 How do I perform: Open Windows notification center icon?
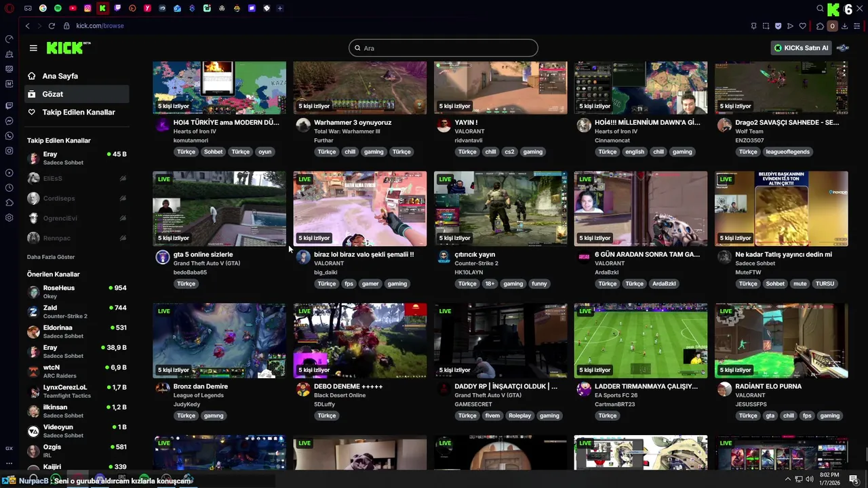point(854,479)
